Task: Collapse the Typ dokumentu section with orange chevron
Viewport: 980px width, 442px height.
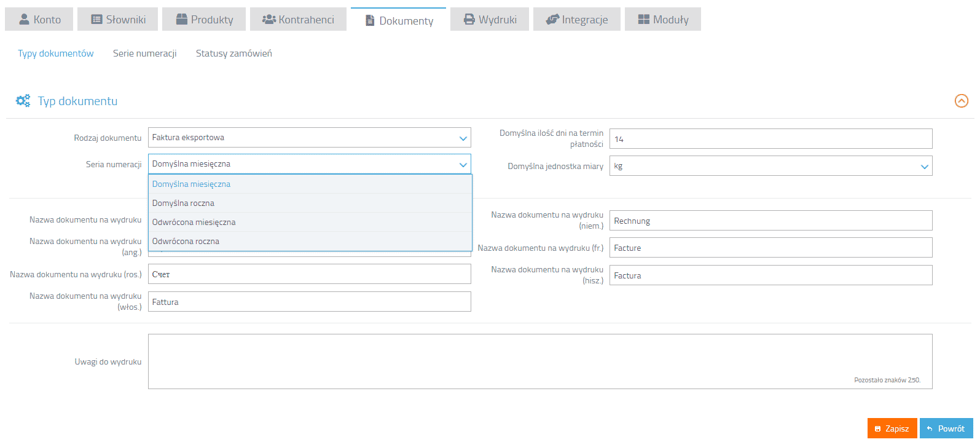Action: coord(961,101)
